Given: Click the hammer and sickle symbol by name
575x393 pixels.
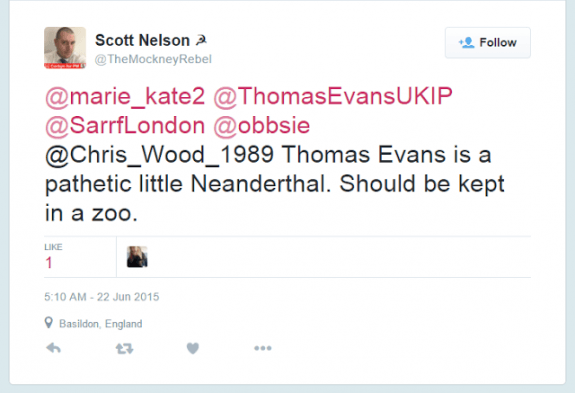Looking at the screenshot, I should (x=201, y=40).
